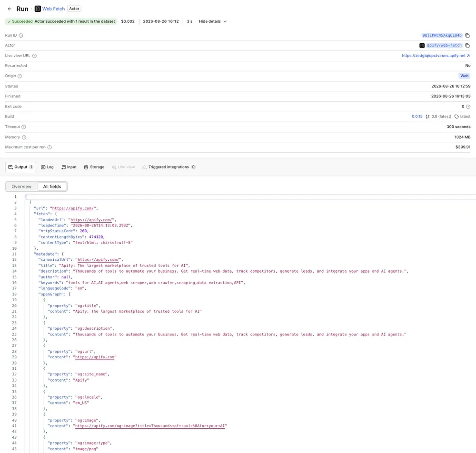Select the Overview view toggle

pos(21,187)
